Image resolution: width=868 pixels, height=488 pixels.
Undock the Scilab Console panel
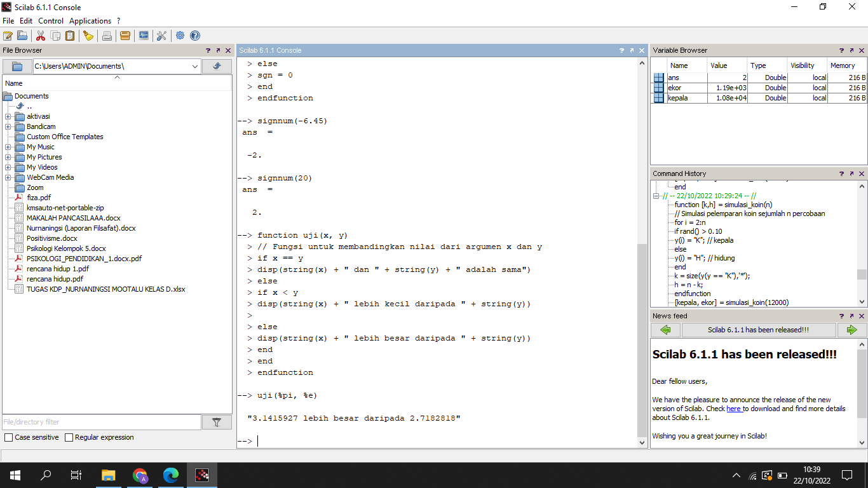632,50
